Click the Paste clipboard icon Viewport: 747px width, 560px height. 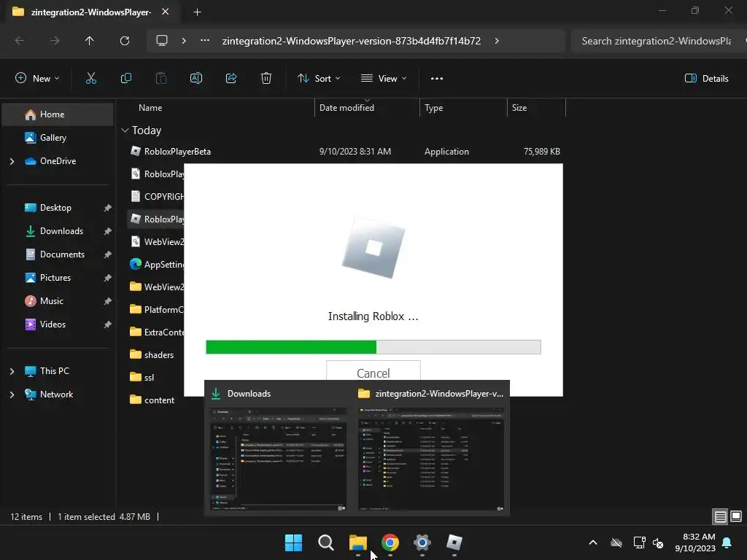(161, 79)
